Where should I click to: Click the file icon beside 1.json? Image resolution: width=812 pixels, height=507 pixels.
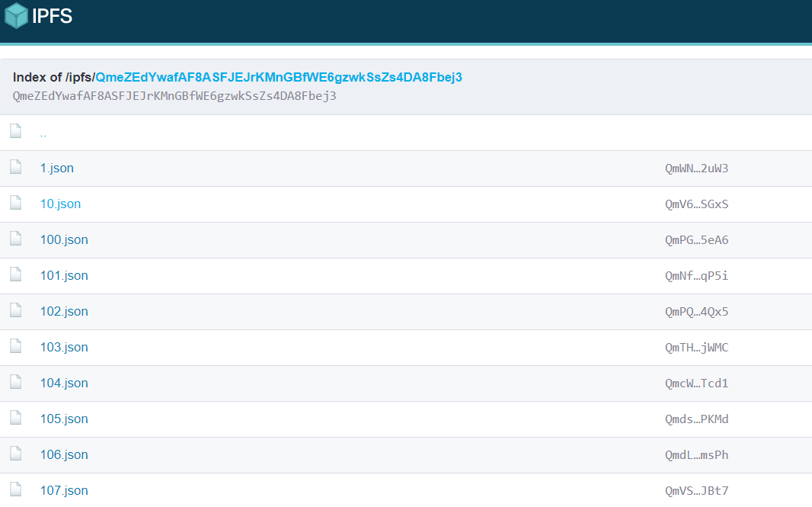pyautogui.click(x=15, y=168)
